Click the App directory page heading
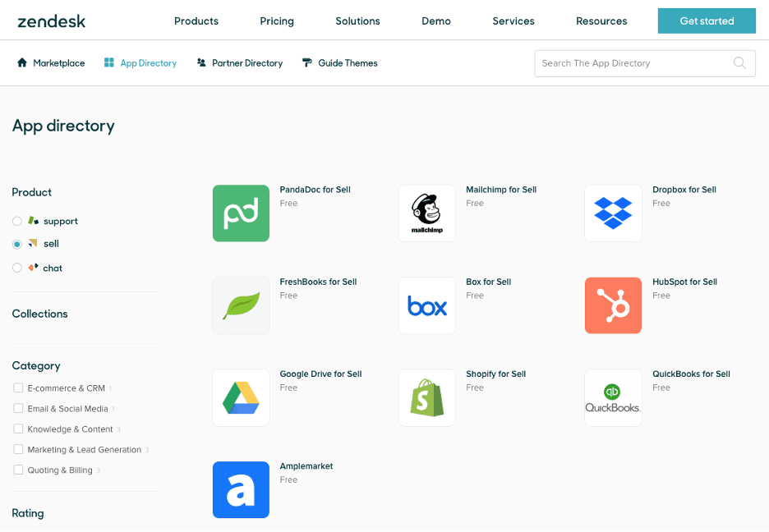This screenshot has width=769, height=532. click(63, 126)
